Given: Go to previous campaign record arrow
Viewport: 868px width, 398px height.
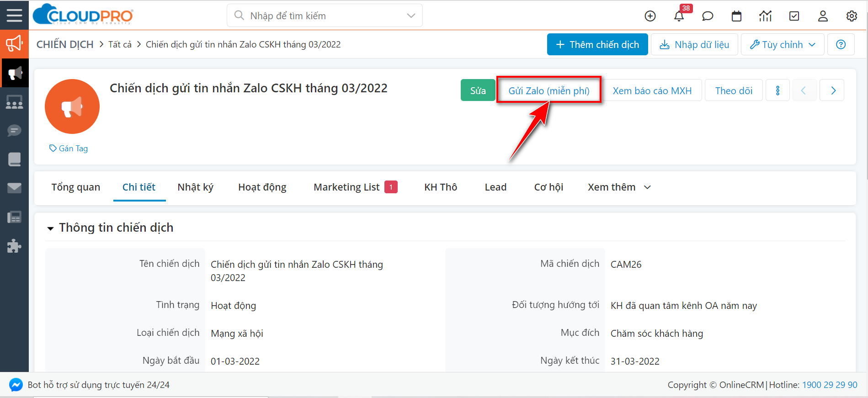Looking at the screenshot, I should [x=804, y=90].
